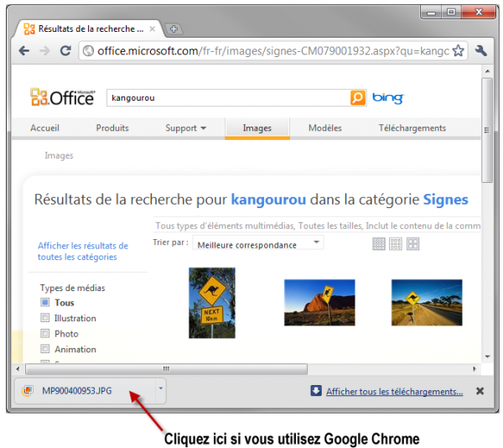Open the Trier par Meilleure correspondance dropdown

point(258,243)
